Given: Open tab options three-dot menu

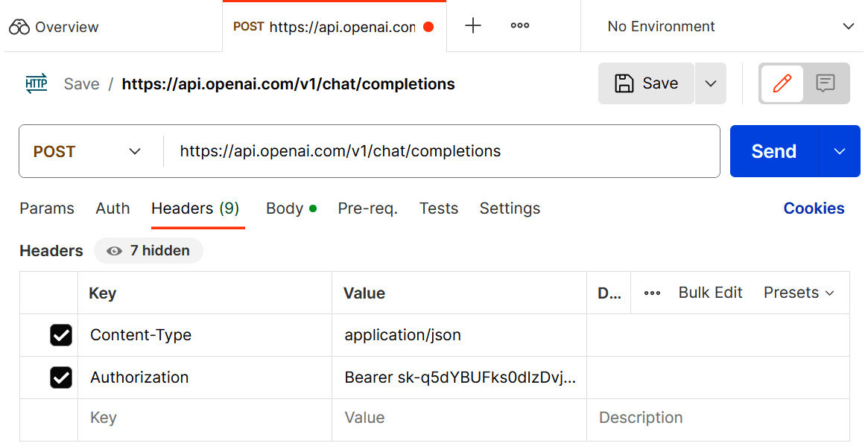Looking at the screenshot, I should click(520, 25).
